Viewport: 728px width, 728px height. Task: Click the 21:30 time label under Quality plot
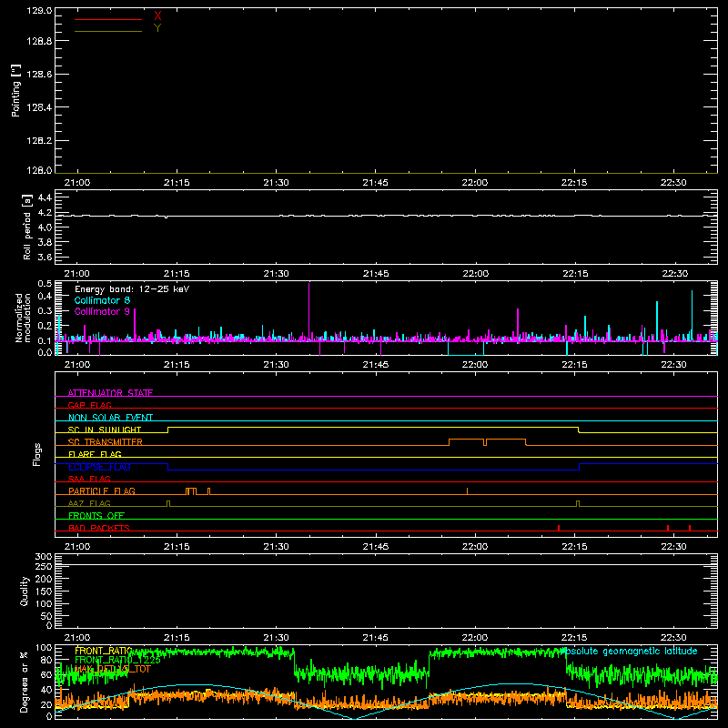(x=276, y=638)
